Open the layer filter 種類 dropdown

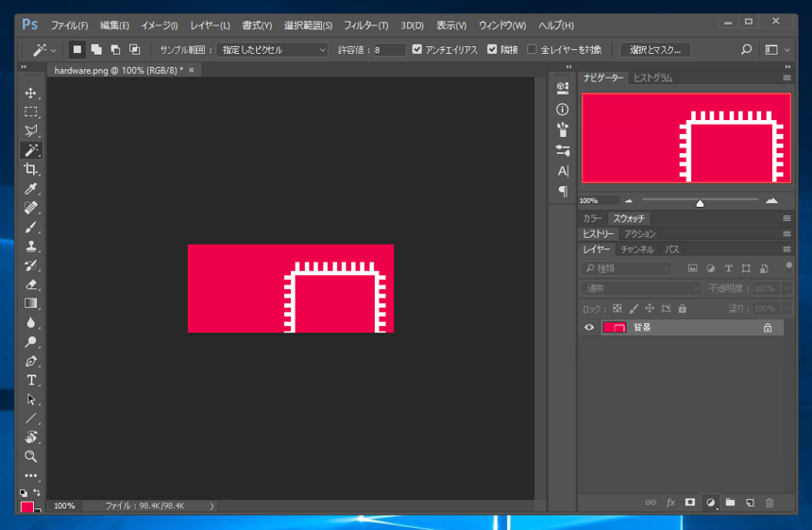[626, 268]
